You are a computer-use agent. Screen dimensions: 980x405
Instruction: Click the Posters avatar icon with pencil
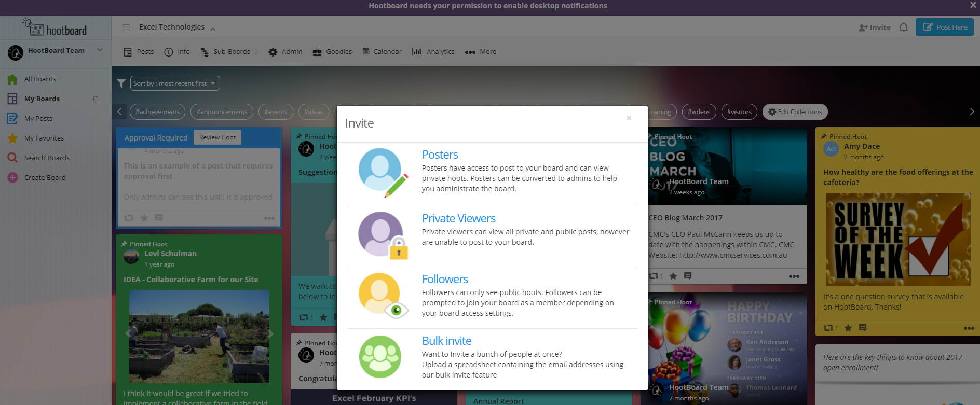click(x=383, y=172)
